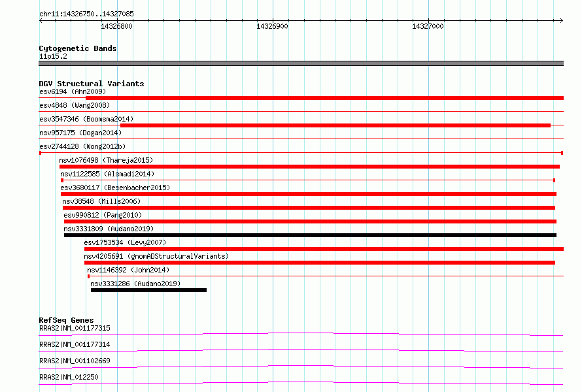Click ruler tick label 14327000
This screenshot has height=392, width=582.
[x=428, y=26]
